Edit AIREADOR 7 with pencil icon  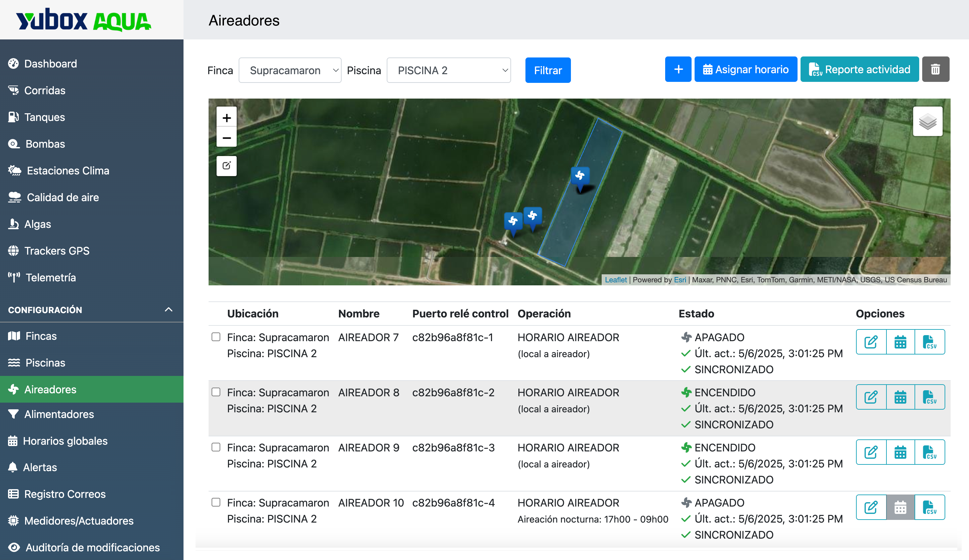tap(871, 342)
